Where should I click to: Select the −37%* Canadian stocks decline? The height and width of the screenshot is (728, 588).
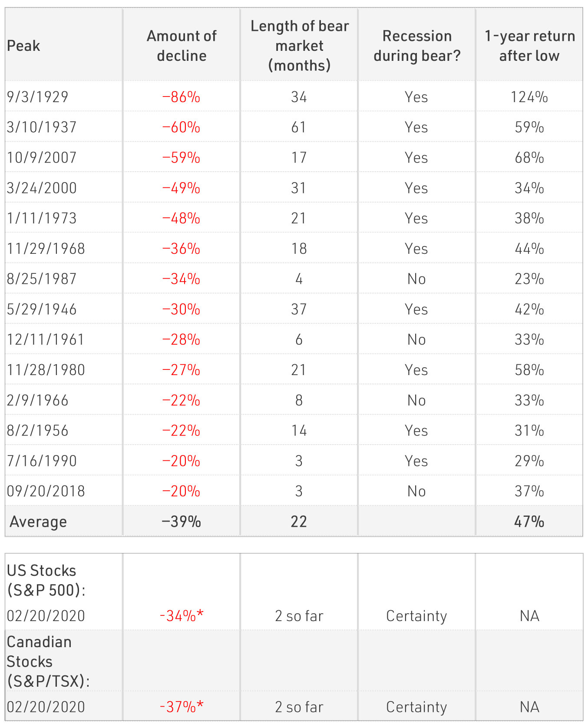point(182,707)
